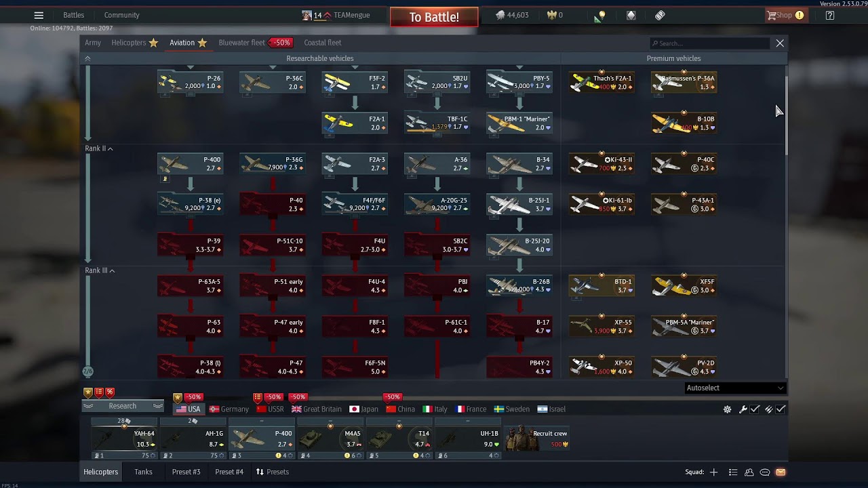Screen dimensions: 868x488
Task: Open the help question mark icon
Action: coord(830,15)
